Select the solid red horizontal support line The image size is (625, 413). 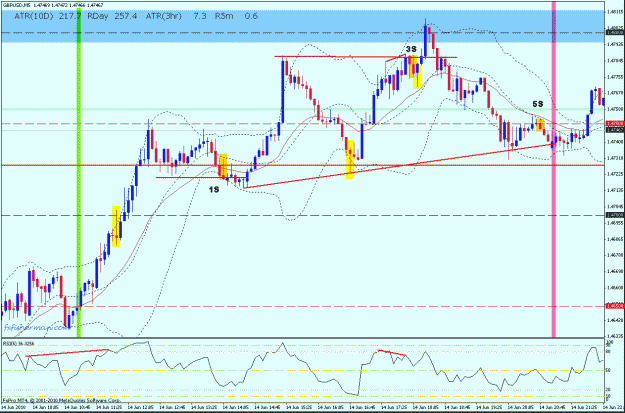click(x=303, y=165)
